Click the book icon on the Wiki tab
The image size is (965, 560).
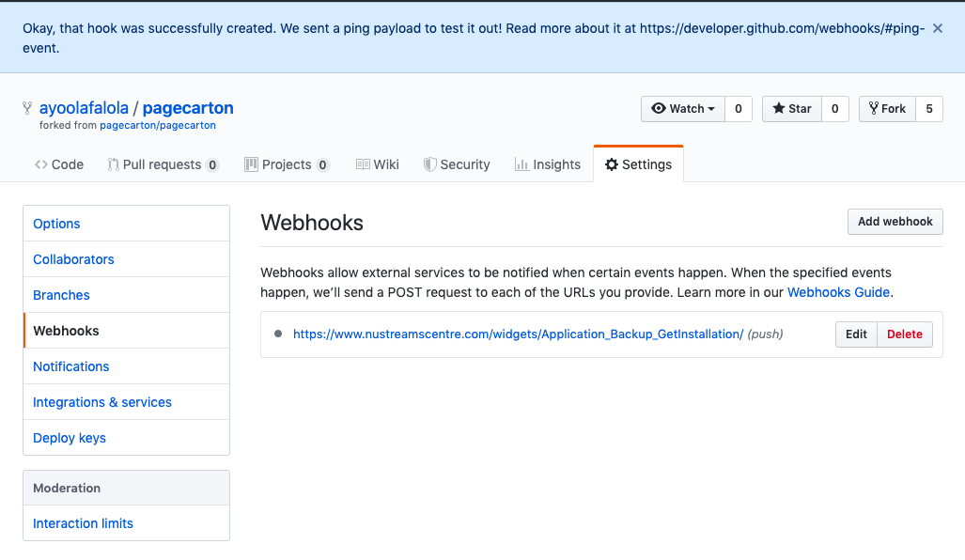(363, 164)
